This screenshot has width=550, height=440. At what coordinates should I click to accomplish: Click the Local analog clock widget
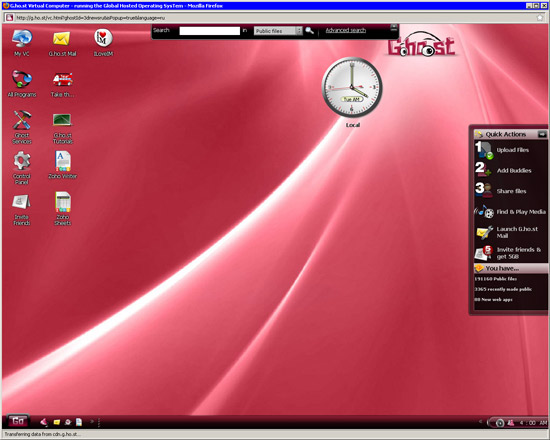(x=352, y=87)
